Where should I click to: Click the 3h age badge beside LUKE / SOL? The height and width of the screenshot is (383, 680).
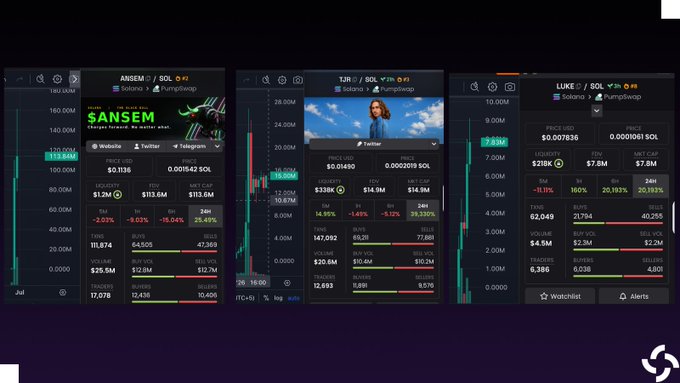614,86
